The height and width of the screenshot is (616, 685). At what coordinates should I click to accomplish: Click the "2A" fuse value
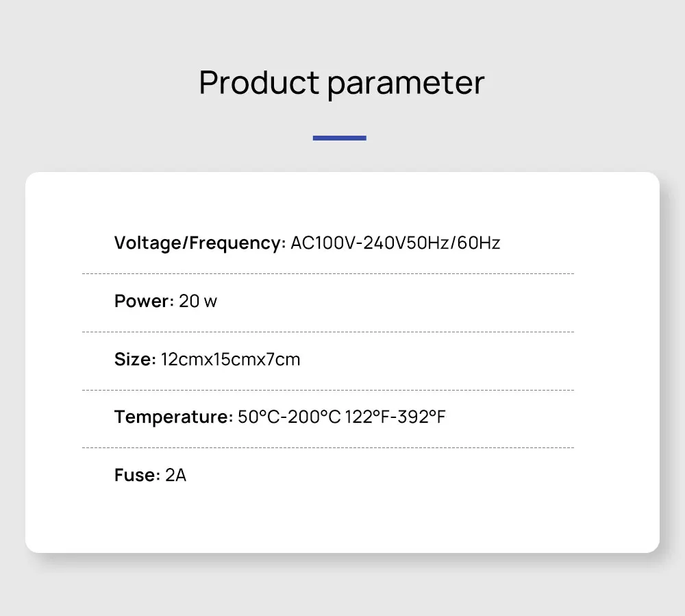[175, 475]
